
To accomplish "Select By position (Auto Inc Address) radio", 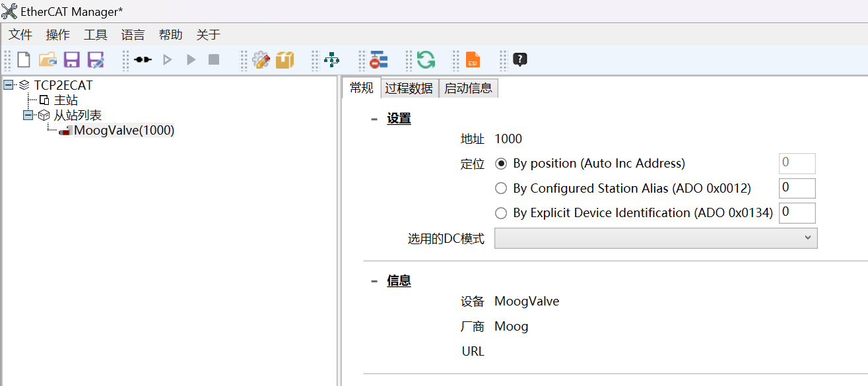I will [x=501, y=164].
